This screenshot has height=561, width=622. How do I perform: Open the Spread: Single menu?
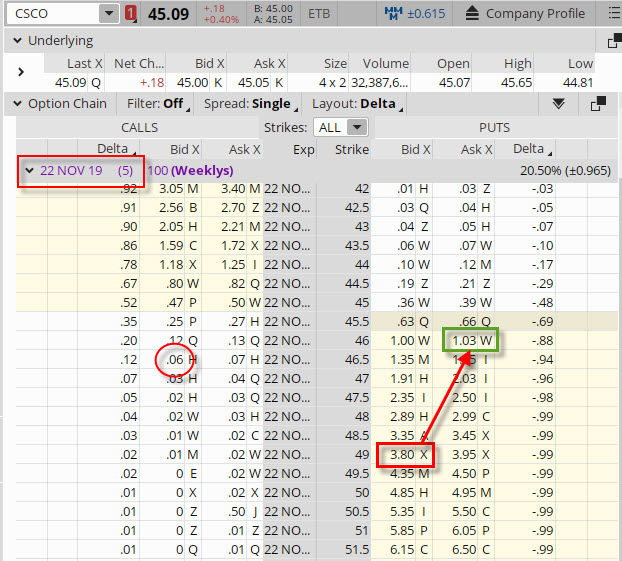(x=252, y=104)
